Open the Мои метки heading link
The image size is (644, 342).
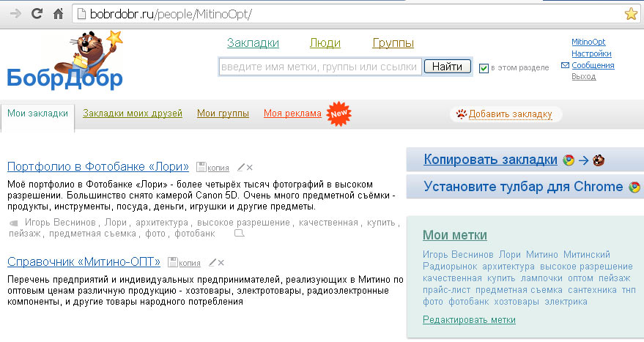click(x=455, y=235)
